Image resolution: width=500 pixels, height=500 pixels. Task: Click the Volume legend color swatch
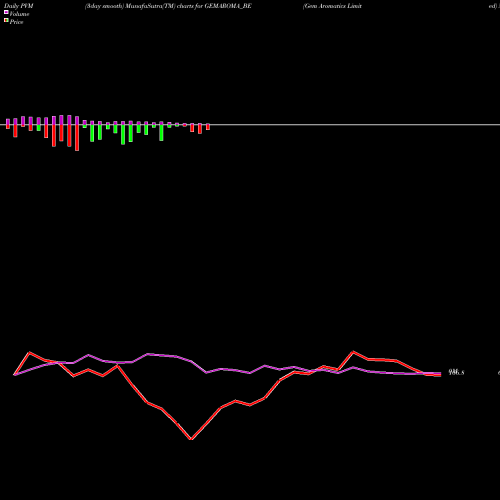coord(6,12)
